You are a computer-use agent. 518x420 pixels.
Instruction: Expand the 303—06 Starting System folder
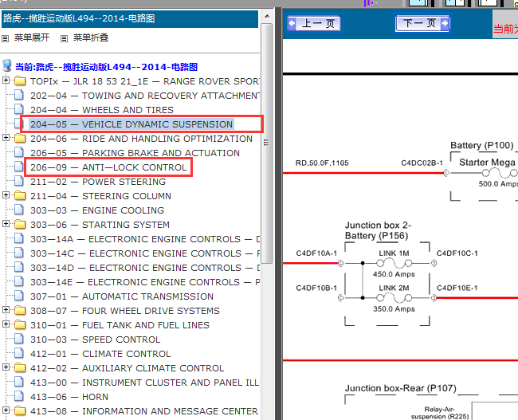pos(6,224)
